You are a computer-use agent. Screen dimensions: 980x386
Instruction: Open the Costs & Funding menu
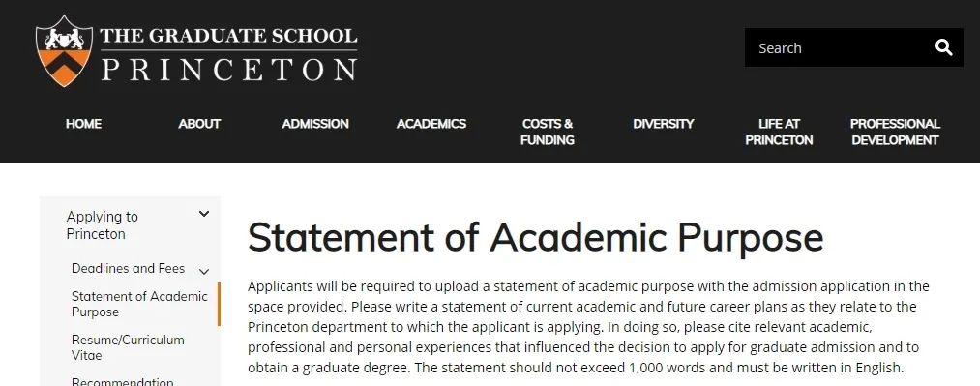coord(548,132)
